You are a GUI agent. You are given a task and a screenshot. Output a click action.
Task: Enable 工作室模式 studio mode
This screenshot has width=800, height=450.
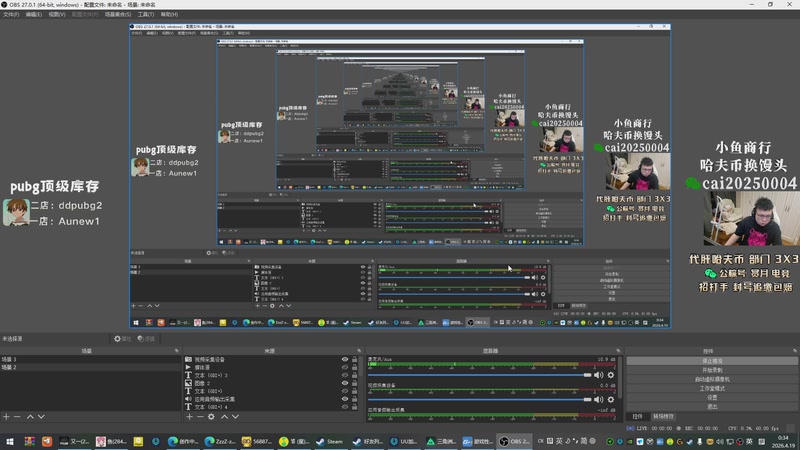712,388
